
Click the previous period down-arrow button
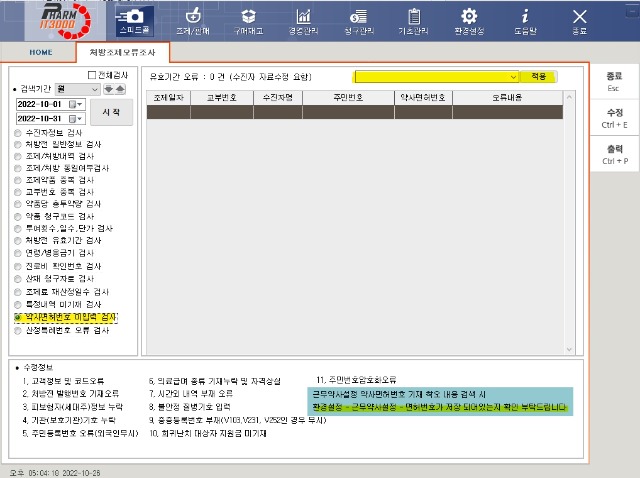click(109, 89)
